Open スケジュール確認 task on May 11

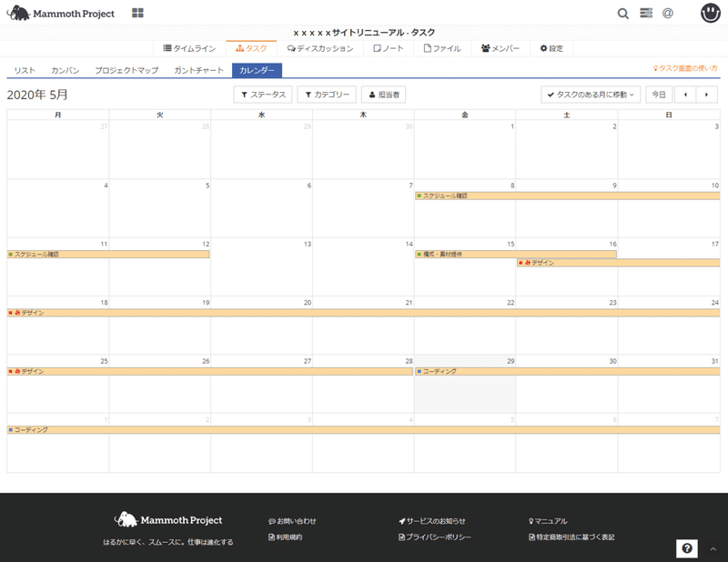coord(108,255)
